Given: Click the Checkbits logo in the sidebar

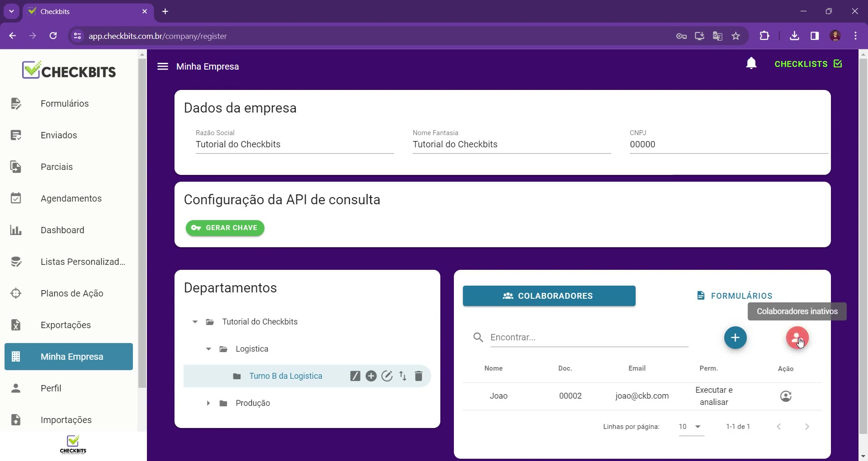Looking at the screenshot, I should tap(69, 71).
